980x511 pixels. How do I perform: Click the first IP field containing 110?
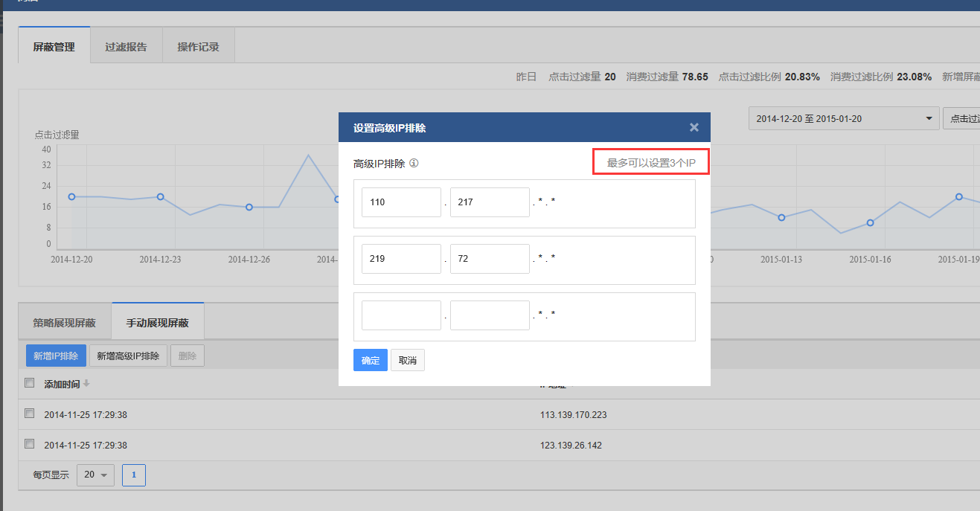click(x=401, y=202)
